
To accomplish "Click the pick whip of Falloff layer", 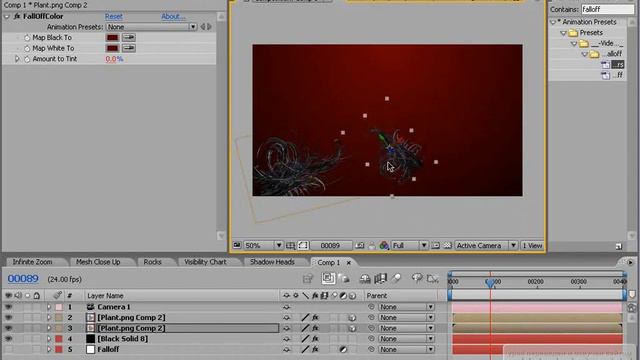I will (371, 349).
